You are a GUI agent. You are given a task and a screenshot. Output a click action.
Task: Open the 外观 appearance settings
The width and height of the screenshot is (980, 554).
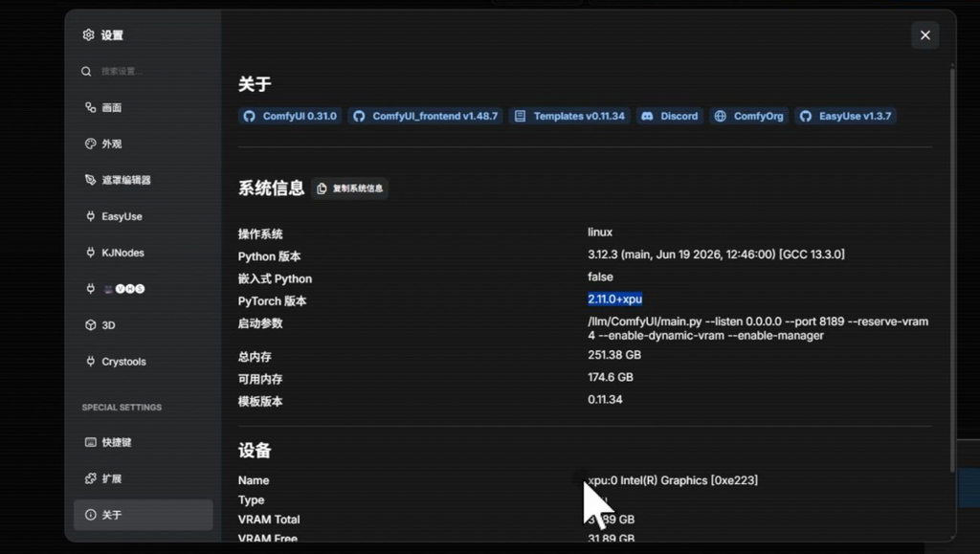tap(144, 144)
